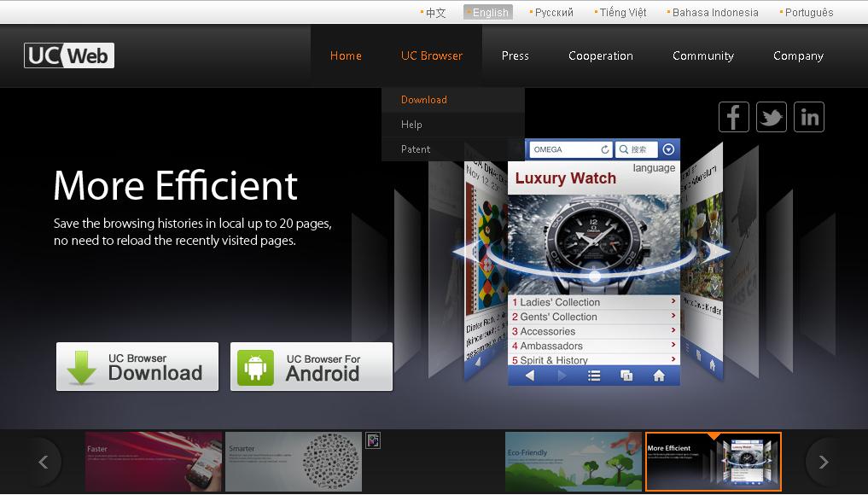Open the Company menu
Image resolution: width=868 pixels, height=495 pixels.
798,56
